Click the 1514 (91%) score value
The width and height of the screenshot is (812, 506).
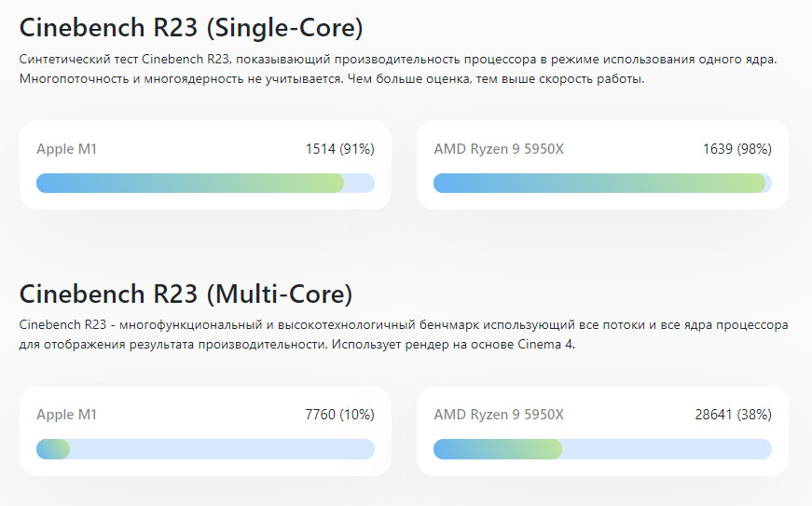339,148
